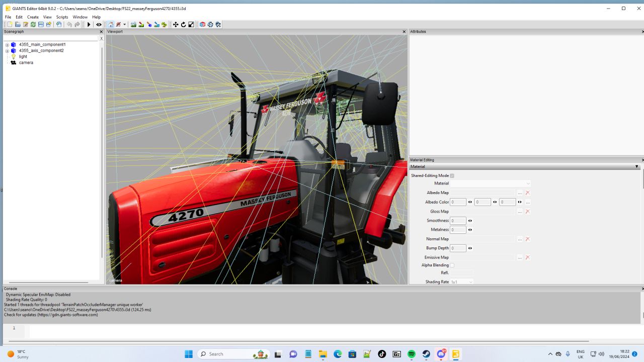
Task: Click the black Play button icon
Action: 89,25
